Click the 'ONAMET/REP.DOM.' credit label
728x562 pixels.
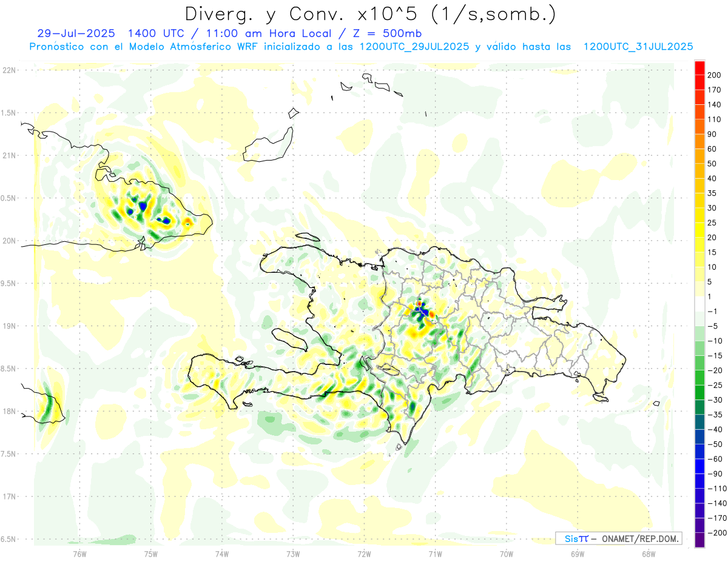pos(639,538)
